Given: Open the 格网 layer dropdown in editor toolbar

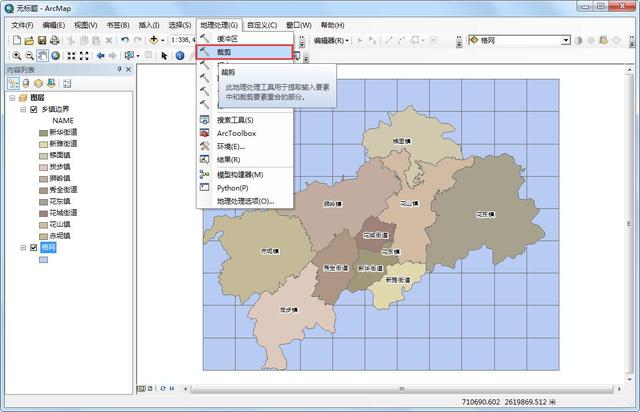Looking at the screenshot, I should tap(566, 40).
